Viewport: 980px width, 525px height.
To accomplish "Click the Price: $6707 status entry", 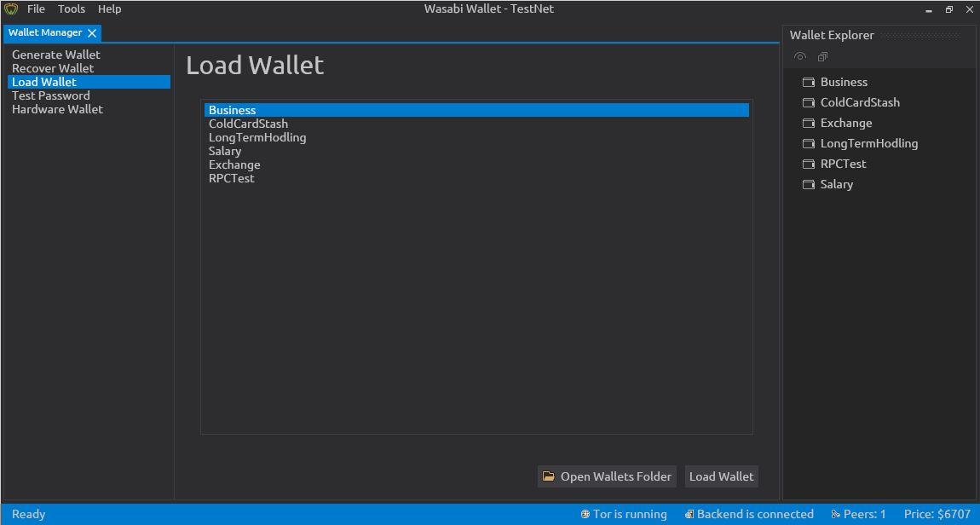I will [x=937, y=515].
